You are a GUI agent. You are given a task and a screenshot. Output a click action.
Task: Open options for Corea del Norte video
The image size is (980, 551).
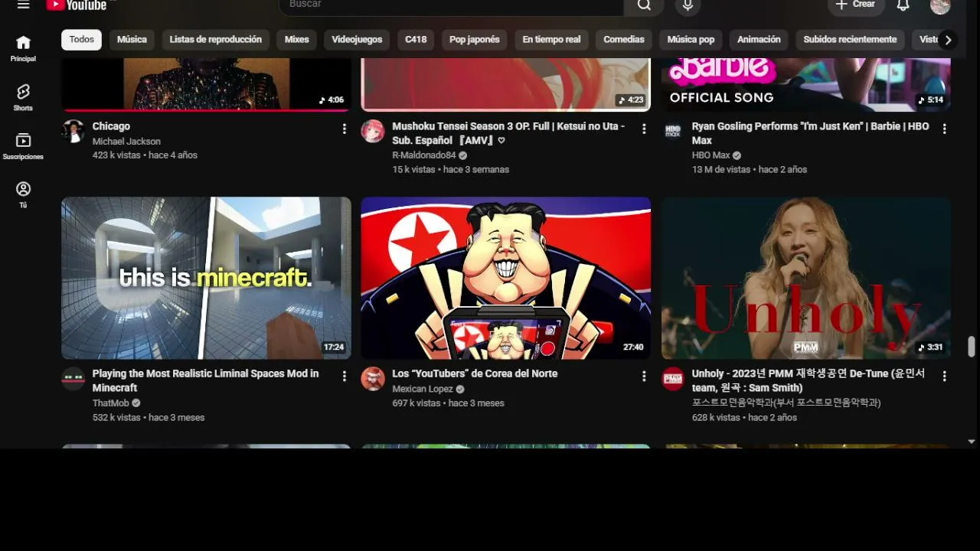pos(644,377)
